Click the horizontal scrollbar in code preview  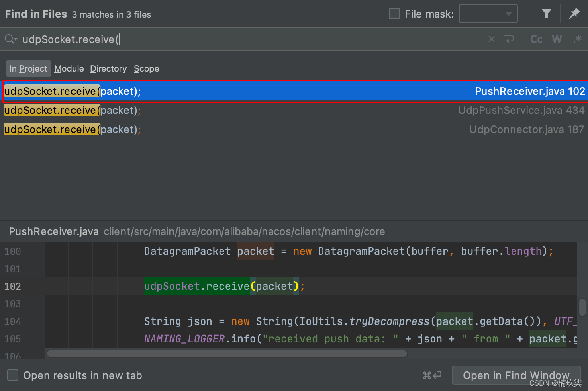(227, 353)
